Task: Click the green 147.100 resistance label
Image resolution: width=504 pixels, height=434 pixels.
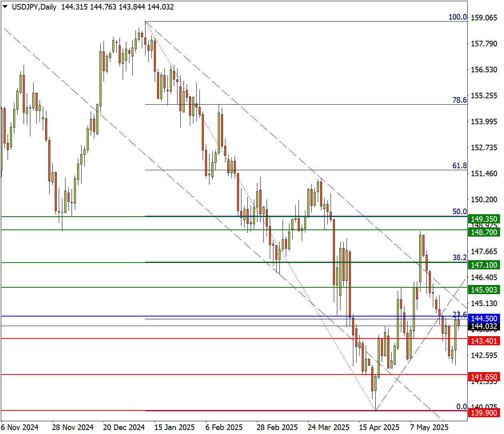Action: point(484,265)
